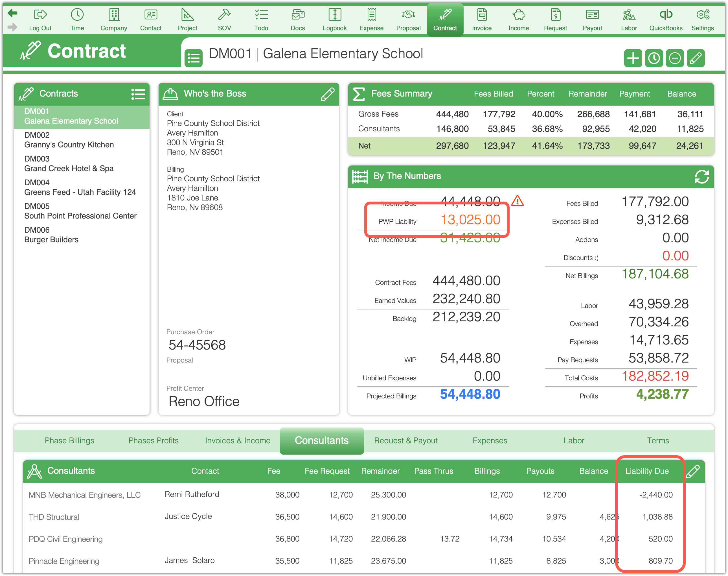
Task: Switch to the Expenses tab
Action: [x=490, y=440]
